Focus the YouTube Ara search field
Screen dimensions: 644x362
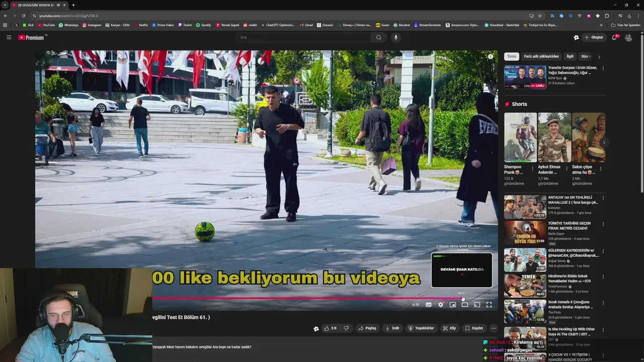(304, 37)
